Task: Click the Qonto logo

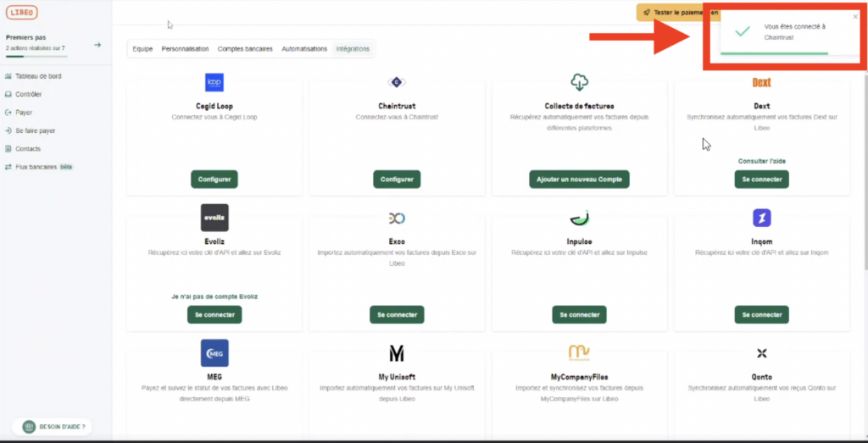Action: [762, 353]
